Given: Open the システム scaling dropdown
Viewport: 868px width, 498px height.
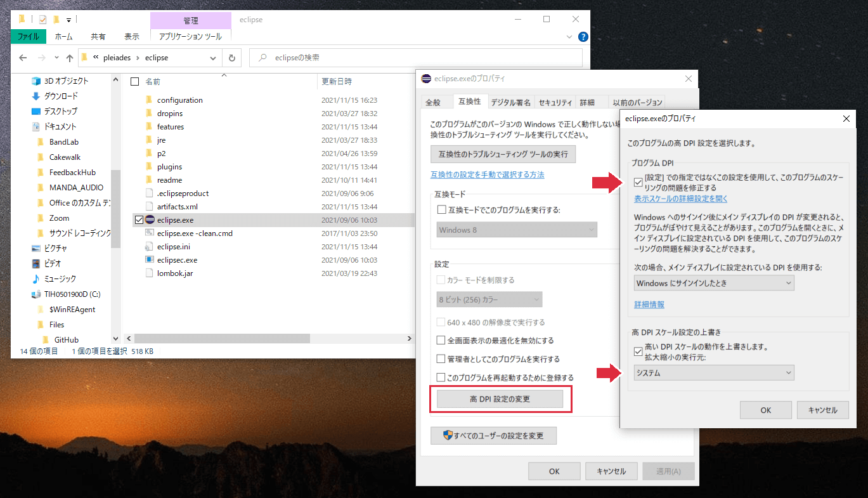Looking at the screenshot, I should coord(714,373).
